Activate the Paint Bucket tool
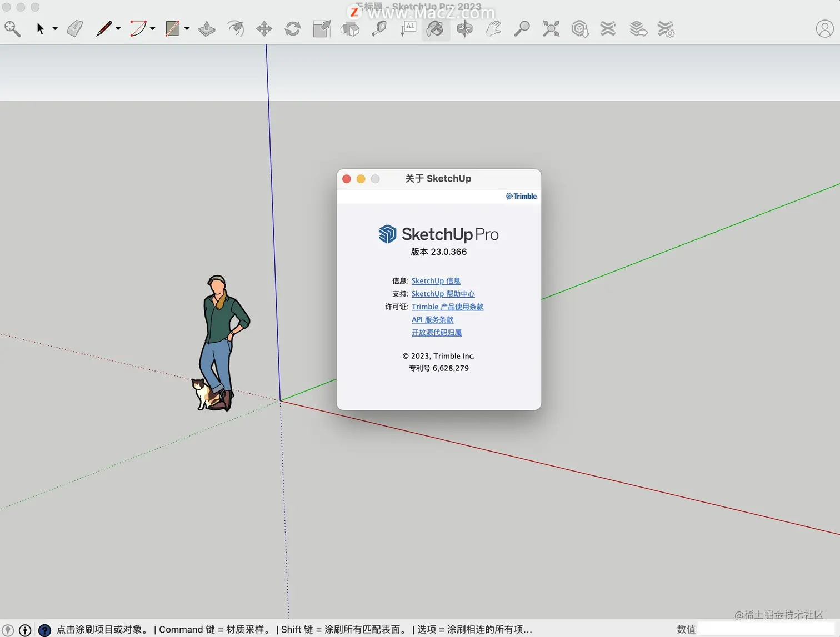 pos(435,29)
